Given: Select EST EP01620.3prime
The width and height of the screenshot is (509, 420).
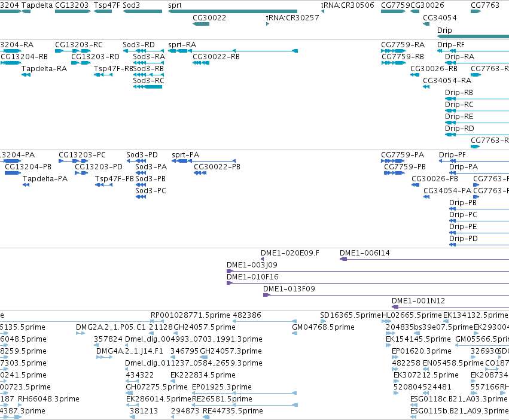Looking at the screenshot, I should pos(395,357).
